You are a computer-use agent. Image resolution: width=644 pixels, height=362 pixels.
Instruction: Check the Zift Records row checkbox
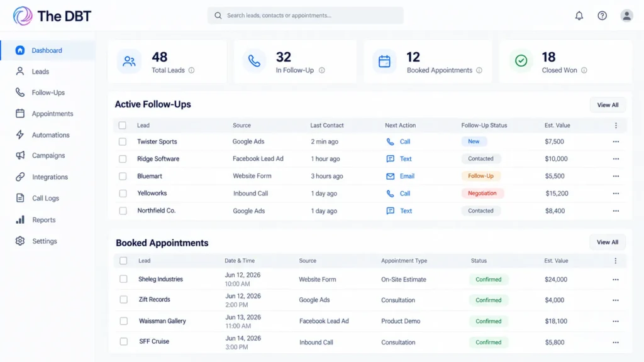(x=124, y=300)
